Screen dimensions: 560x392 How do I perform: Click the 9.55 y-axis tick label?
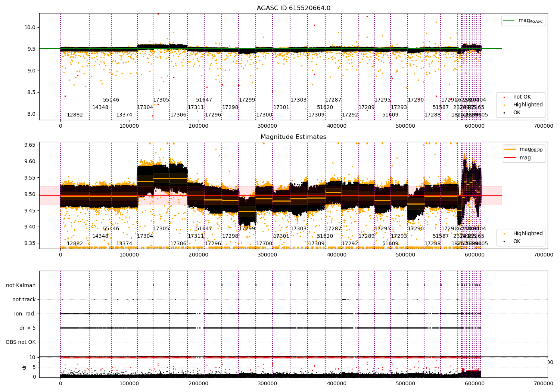point(30,178)
